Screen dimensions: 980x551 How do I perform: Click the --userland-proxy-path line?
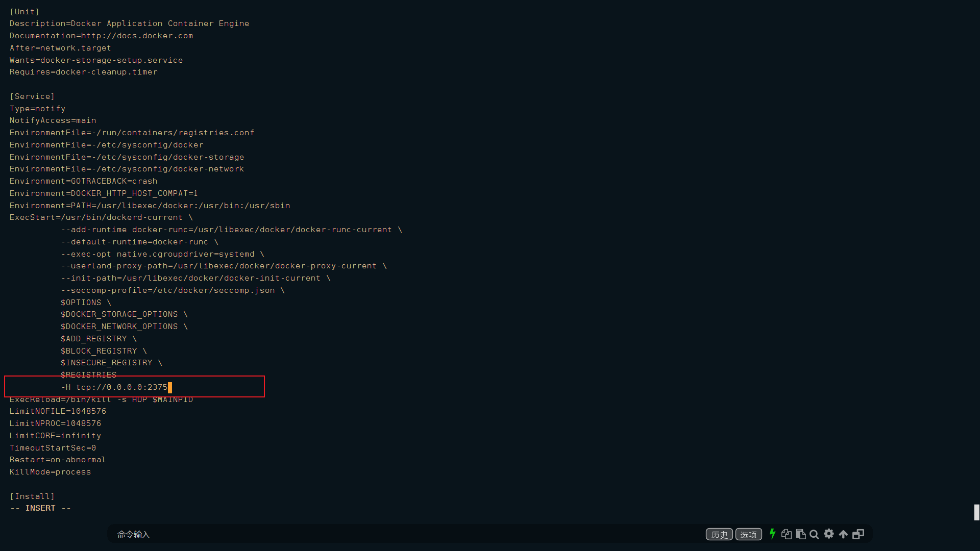(x=224, y=266)
